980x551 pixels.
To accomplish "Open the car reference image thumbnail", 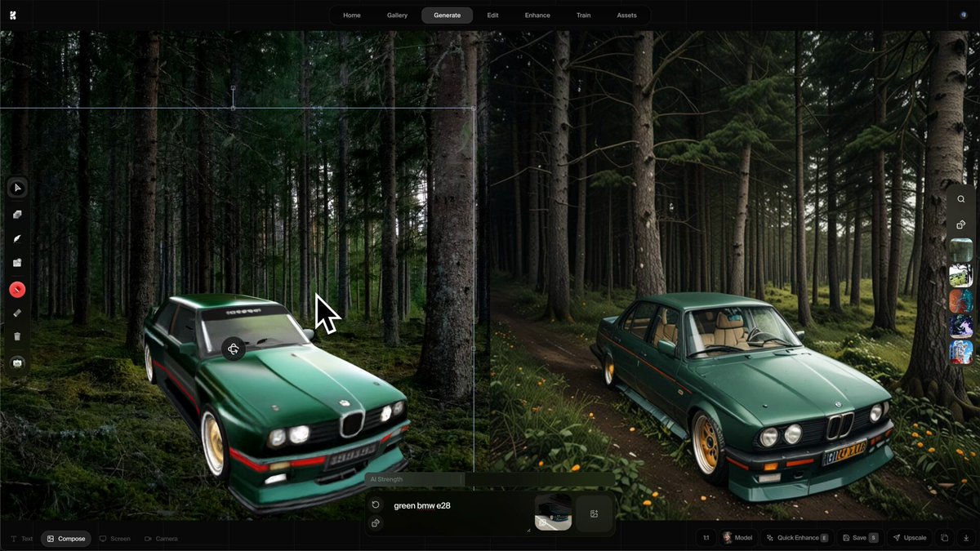I will click(553, 513).
